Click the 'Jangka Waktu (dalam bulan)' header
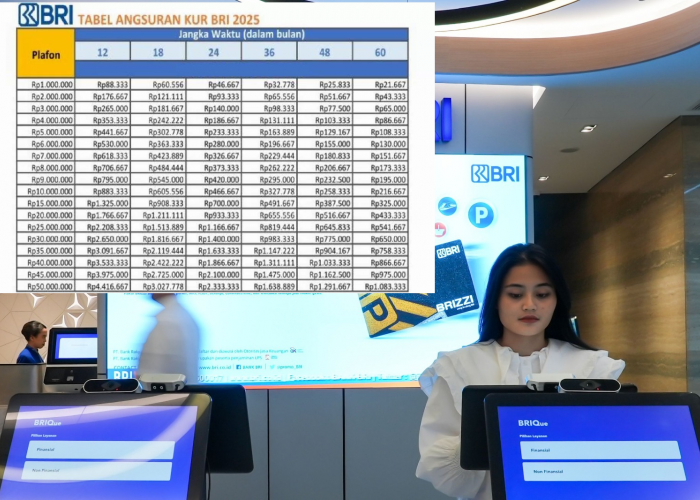700x500 pixels. point(242,34)
